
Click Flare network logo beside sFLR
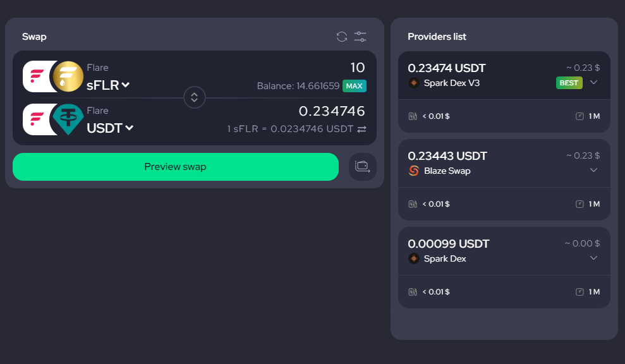[37, 76]
